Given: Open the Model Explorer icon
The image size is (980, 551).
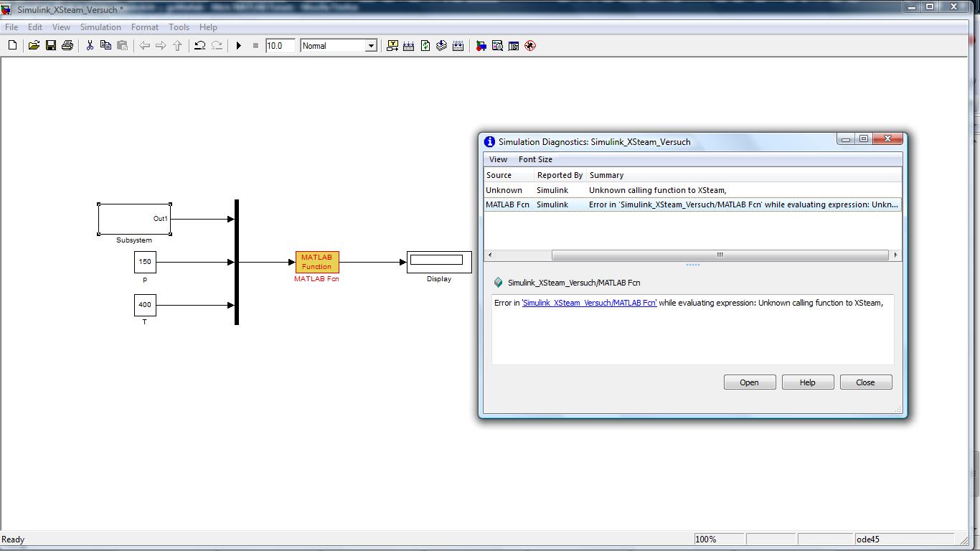Looking at the screenshot, I should click(x=497, y=46).
